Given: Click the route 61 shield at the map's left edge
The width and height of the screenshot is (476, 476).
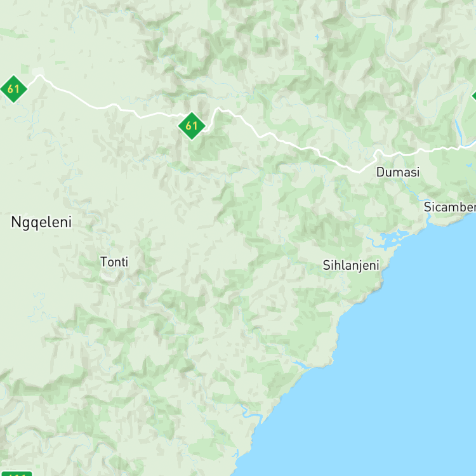Looking at the screenshot, I should point(14,89).
